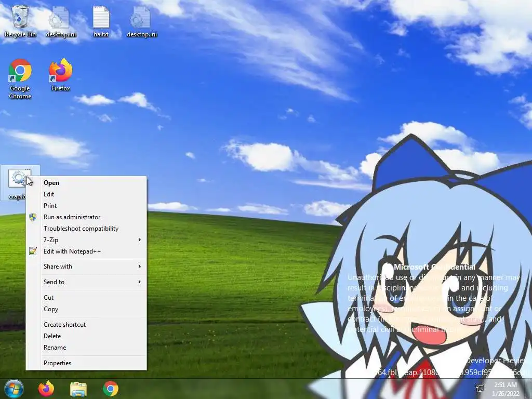Click the Windows Start orb

point(14,389)
